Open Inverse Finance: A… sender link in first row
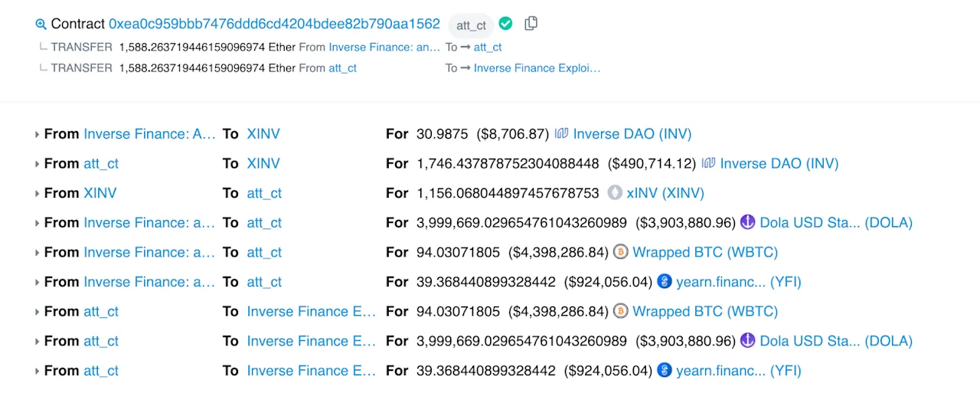This screenshot has height=403, width=980. [x=149, y=134]
